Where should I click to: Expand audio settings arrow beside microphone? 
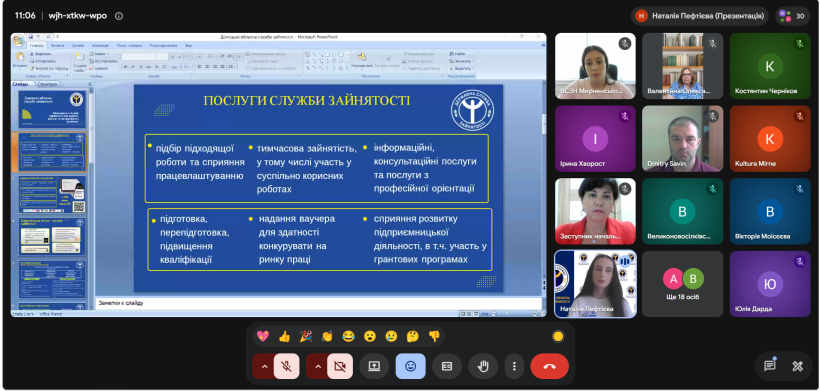coord(264,366)
